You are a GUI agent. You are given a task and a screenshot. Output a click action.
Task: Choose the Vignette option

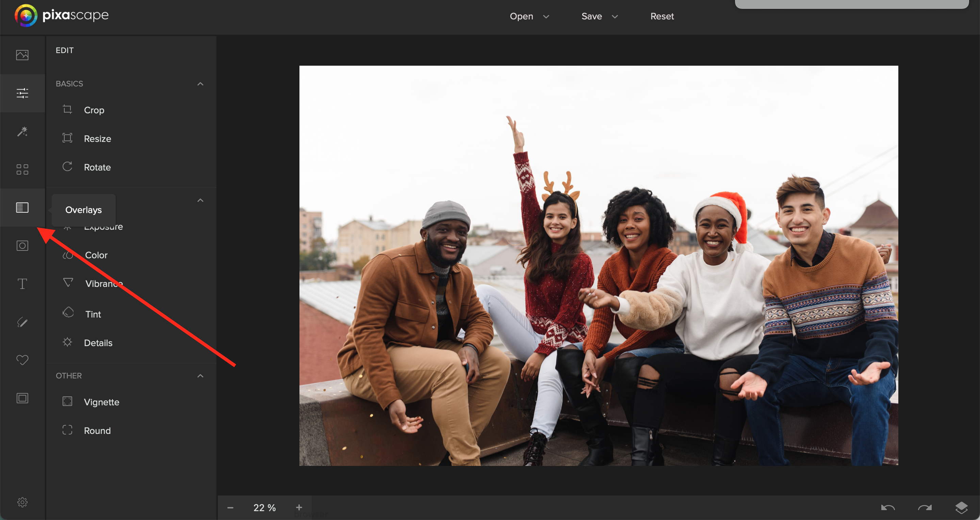(101, 402)
